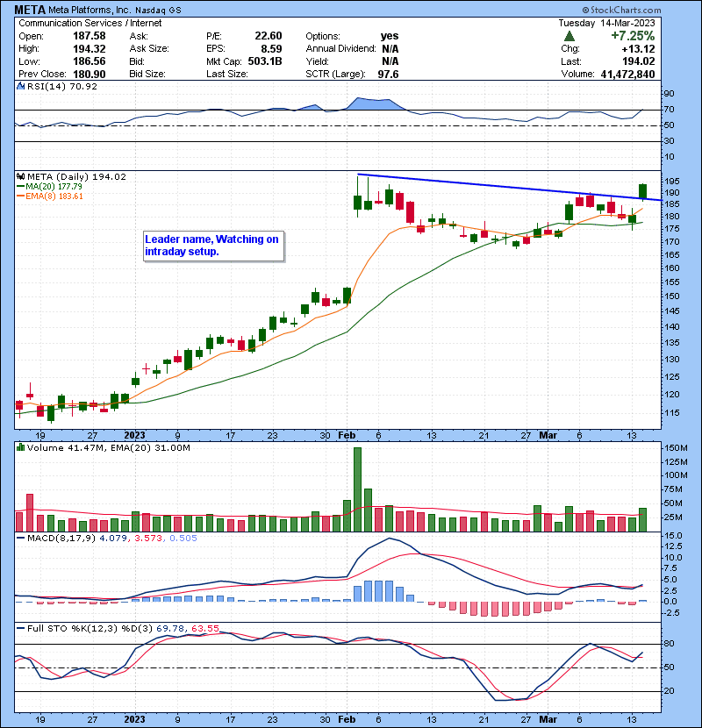The width and height of the screenshot is (702, 728).
Task: Click the META (Daily) candlestick icon
Action: tap(20, 177)
